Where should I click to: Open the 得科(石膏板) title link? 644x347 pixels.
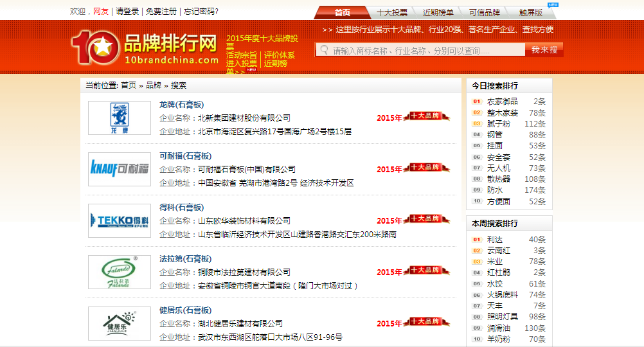tap(181, 208)
